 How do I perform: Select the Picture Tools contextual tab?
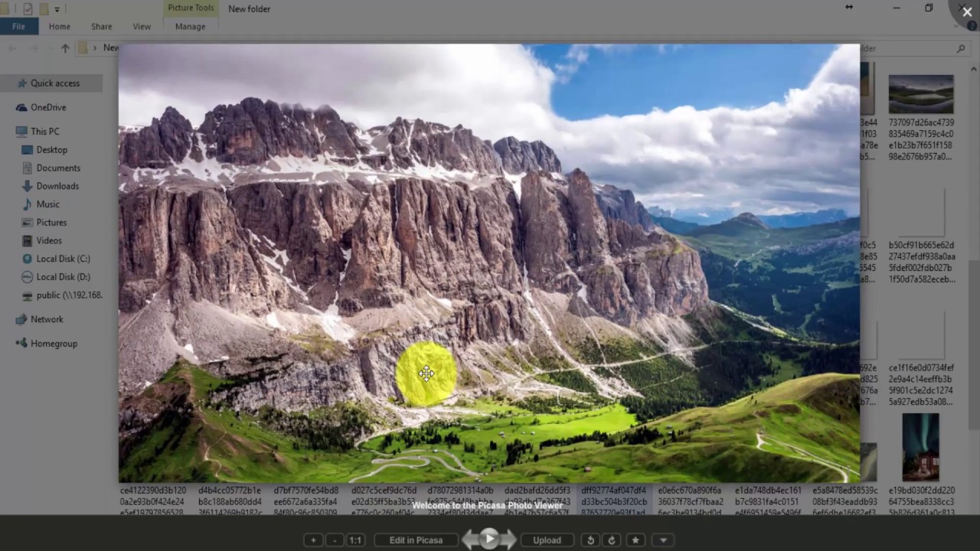(x=191, y=8)
